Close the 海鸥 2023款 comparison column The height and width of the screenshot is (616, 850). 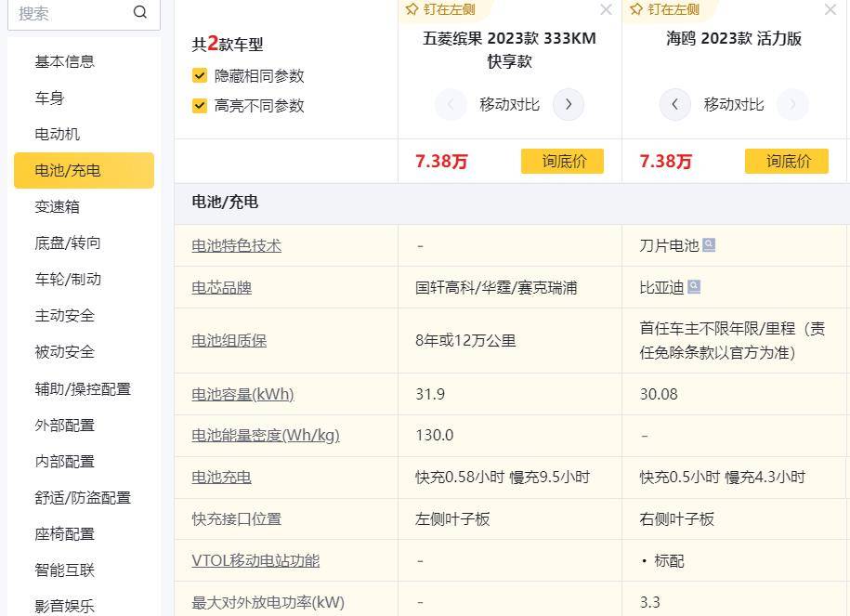point(830,10)
